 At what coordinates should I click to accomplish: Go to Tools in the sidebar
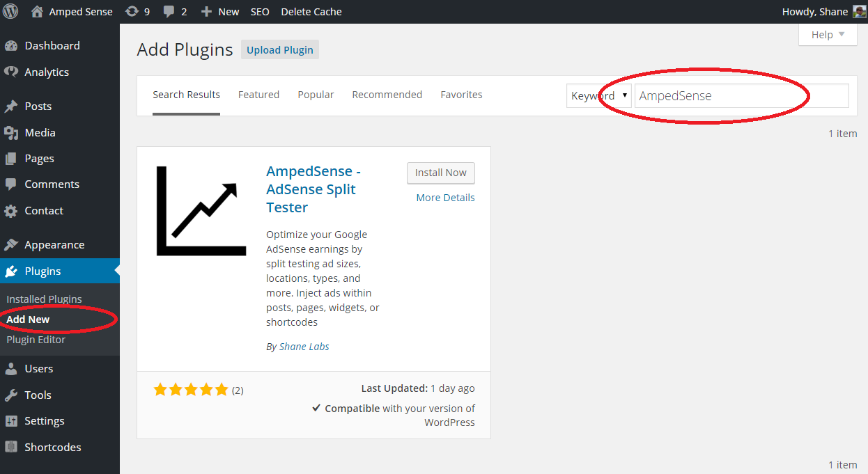coord(38,395)
